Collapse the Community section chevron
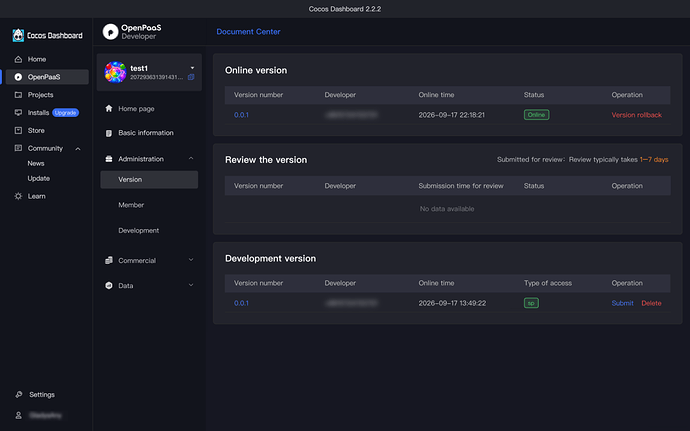Image resolution: width=690 pixels, height=431 pixels. click(x=78, y=149)
